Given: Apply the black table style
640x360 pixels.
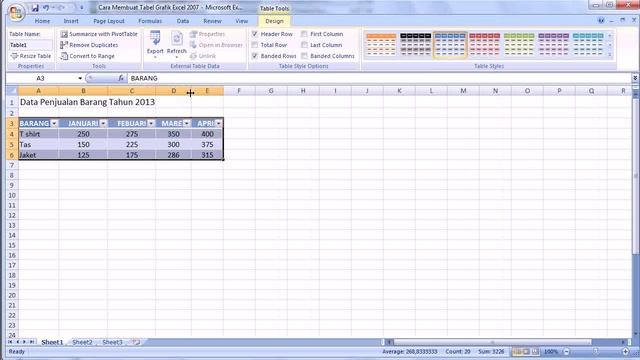Looking at the screenshot, I should tap(416, 44).
